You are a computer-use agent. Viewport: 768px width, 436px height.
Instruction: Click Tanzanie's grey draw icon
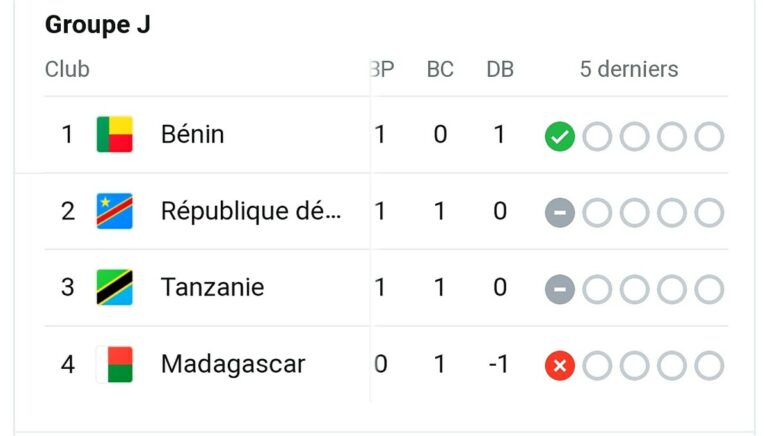[559, 290]
